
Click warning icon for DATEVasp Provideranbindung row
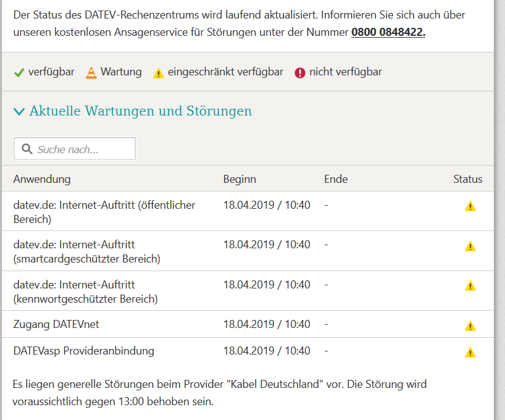tap(470, 352)
